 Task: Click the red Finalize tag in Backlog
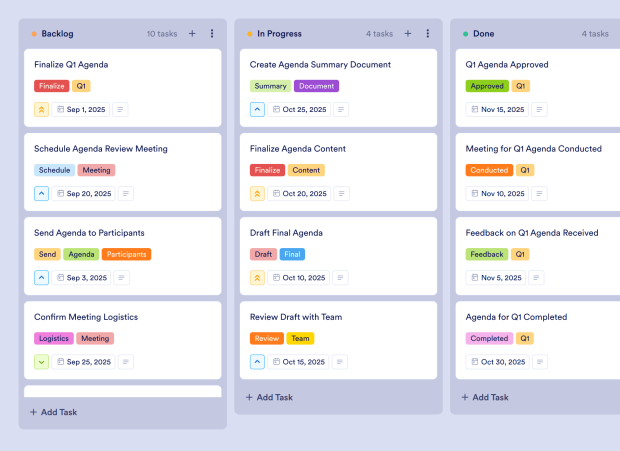pyautogui.click(x=51, y=86)
